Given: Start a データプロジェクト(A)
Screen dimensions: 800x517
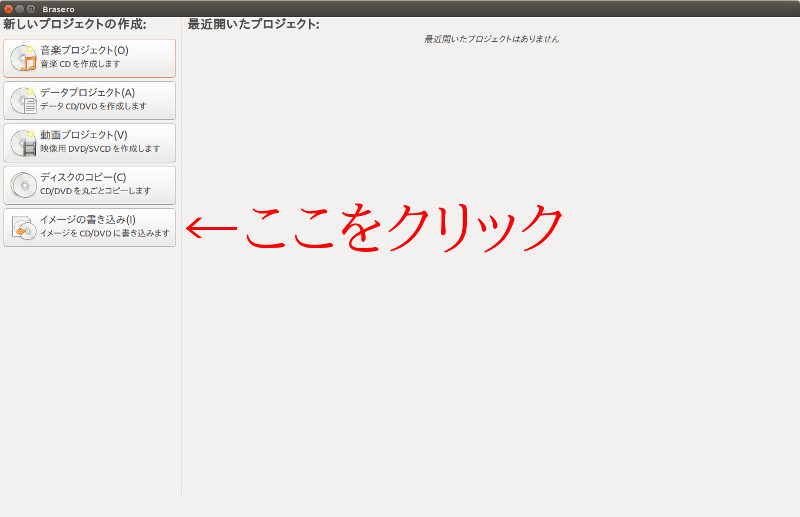Looking at the screenshot, I should (x=90, y=101).
